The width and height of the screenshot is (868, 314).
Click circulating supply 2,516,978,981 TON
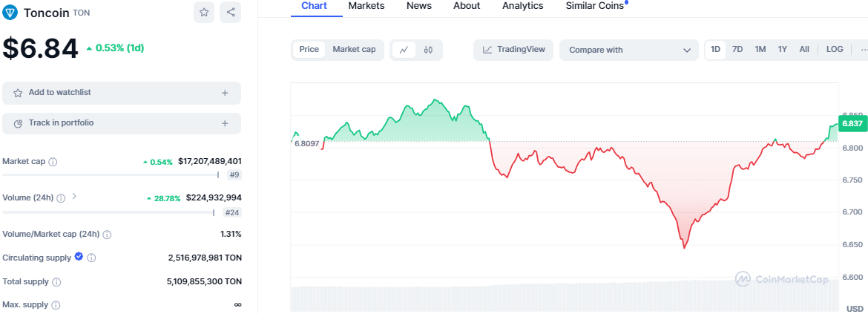(205, 258)
